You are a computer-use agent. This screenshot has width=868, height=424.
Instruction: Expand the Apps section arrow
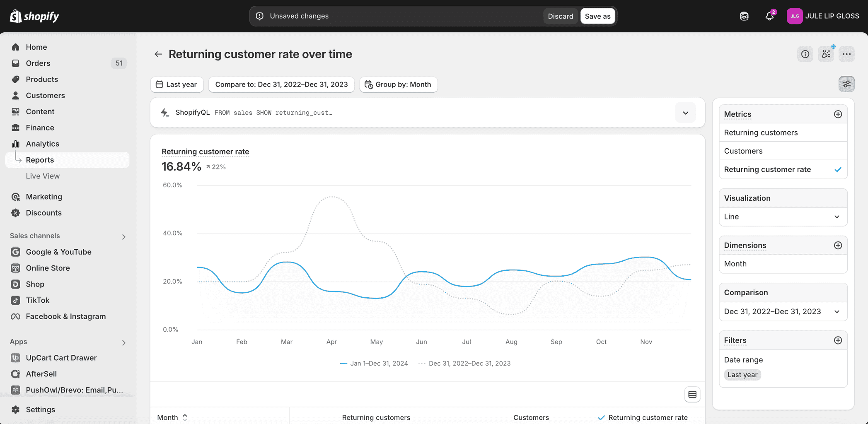pyautogui.click(x=123, y=343)
